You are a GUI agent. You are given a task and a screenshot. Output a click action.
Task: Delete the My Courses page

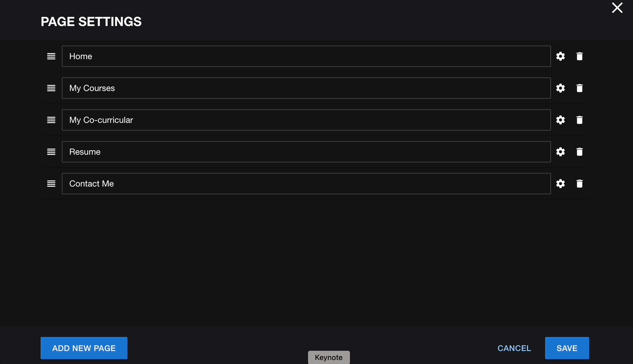[579, 88]
